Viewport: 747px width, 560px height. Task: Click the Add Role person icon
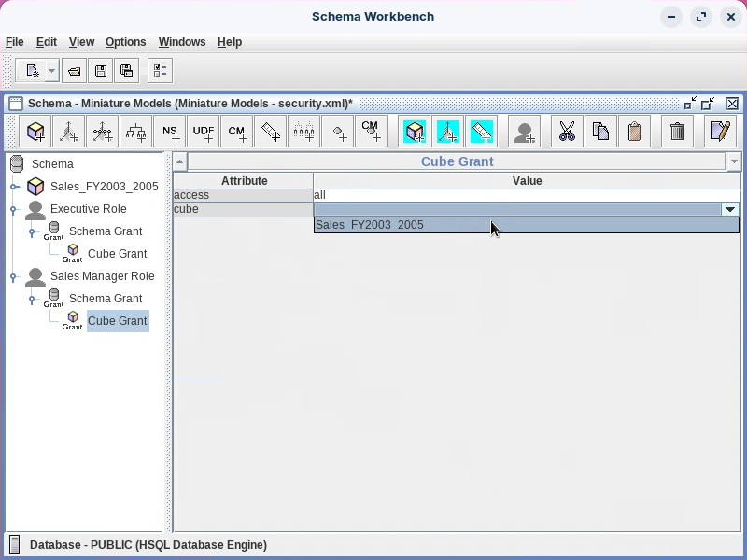[525, 132]
